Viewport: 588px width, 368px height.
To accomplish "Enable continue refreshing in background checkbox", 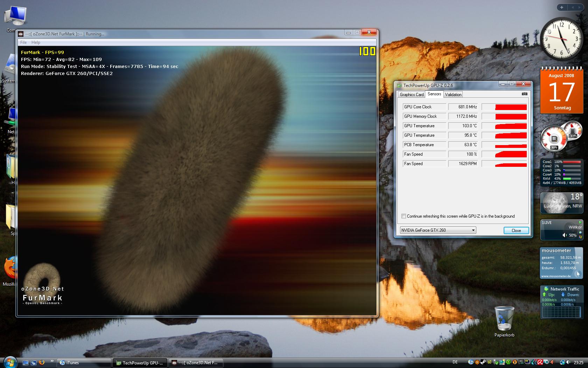I will tap(404, 216).
